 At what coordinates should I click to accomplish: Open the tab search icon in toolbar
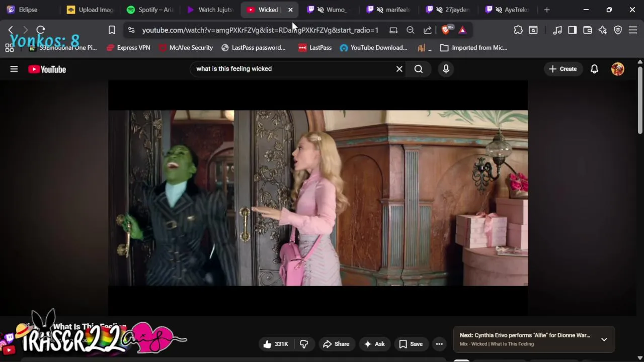coord(533,30)
